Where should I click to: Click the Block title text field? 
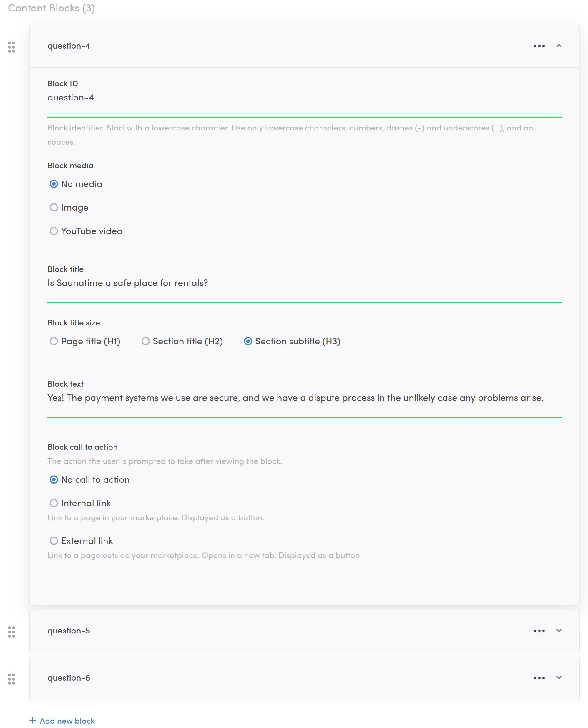304,283
